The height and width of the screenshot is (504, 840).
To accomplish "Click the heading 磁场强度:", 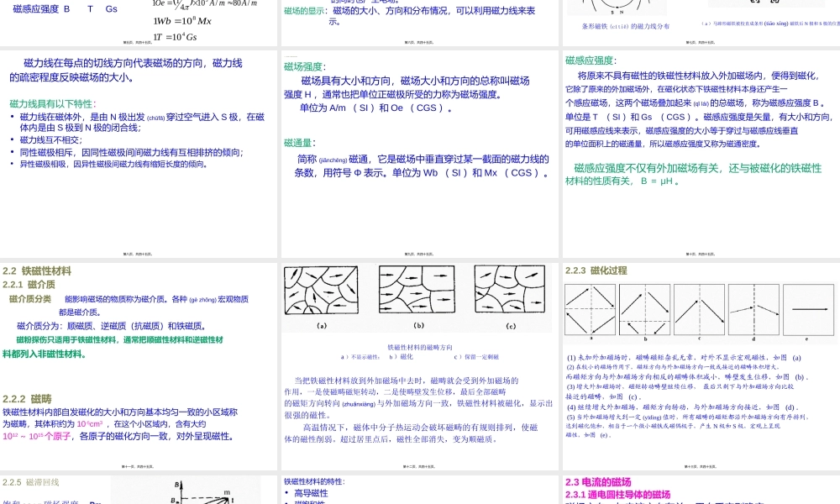I will (305, 67).
